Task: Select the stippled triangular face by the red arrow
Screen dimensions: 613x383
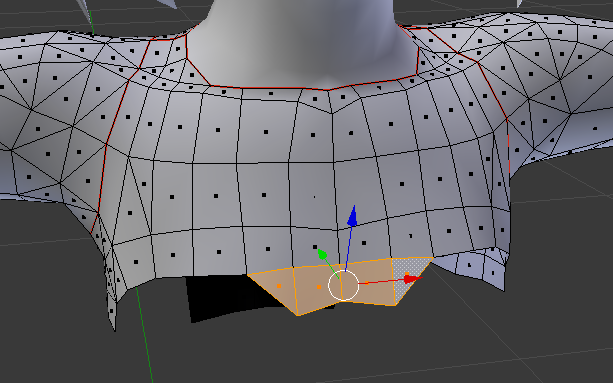Action: 407,274
